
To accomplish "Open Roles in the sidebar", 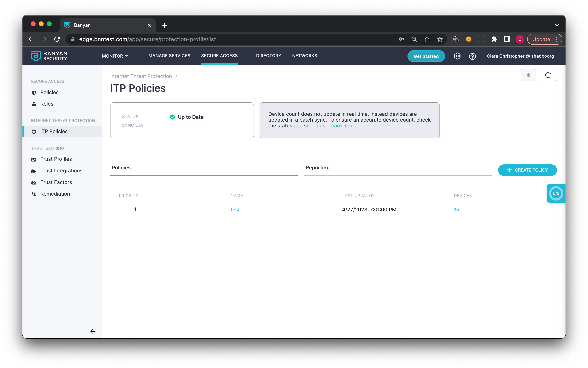I will tap(47, 104).
